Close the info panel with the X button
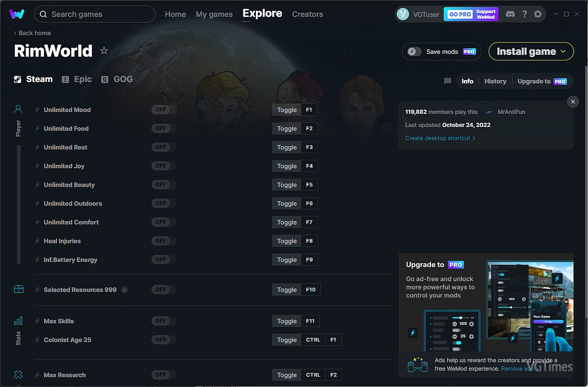The image size is (588, 387). pos(573,101)
